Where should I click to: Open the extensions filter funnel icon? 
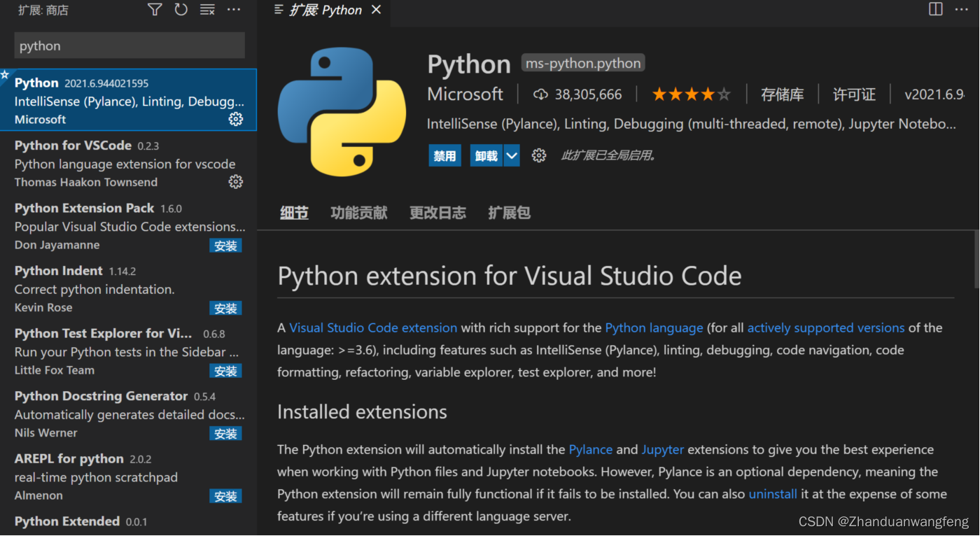tap(155, 10)
